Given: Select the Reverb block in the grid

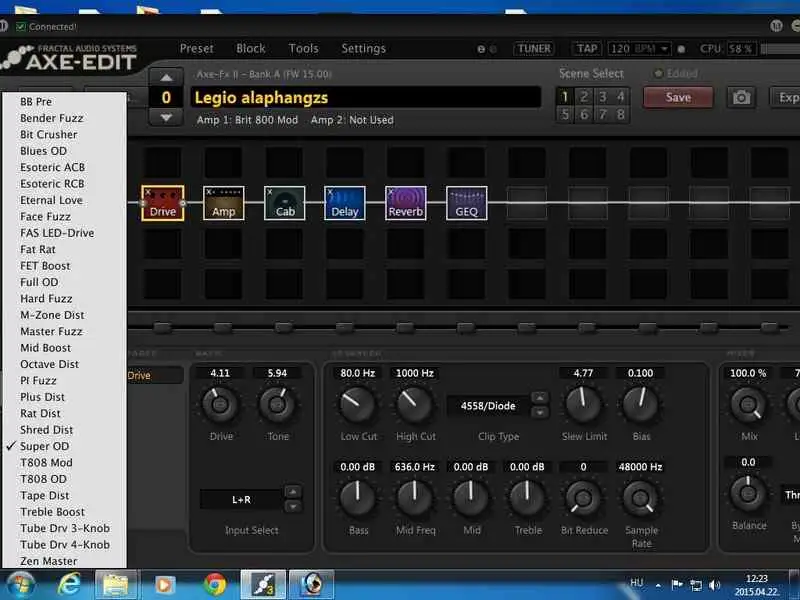Looking at the screenshot, I should pos(406,203).
